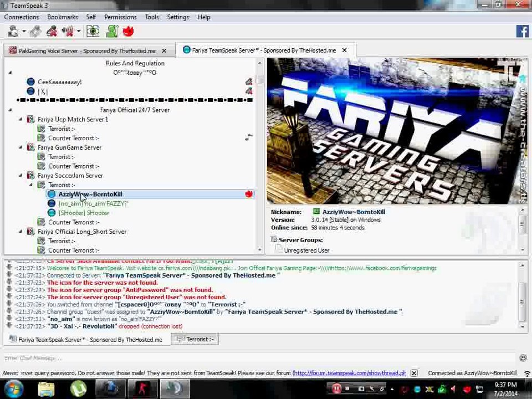
Task: Click the music note icon on Counter Terrorist row
Action: point(249,137)
